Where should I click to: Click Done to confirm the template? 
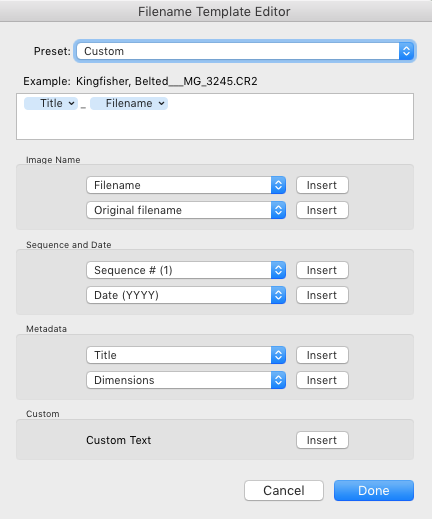tap(374, 490)
